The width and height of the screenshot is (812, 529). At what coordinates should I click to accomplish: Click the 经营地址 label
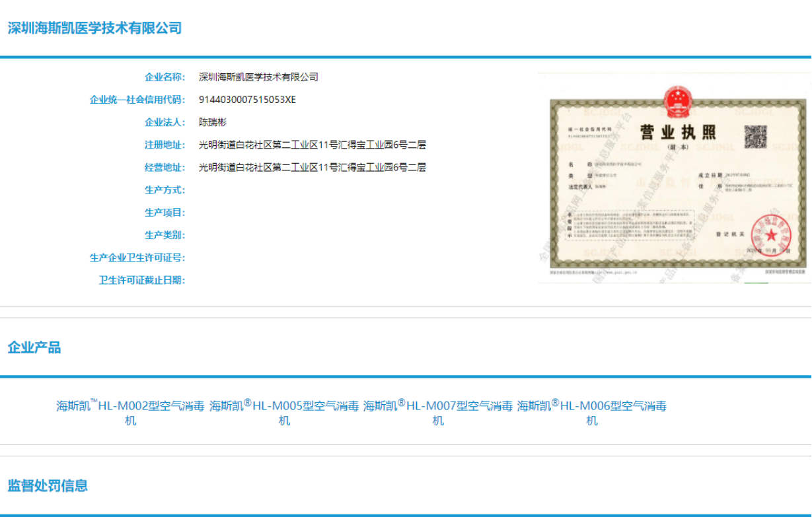click(165, 167)
